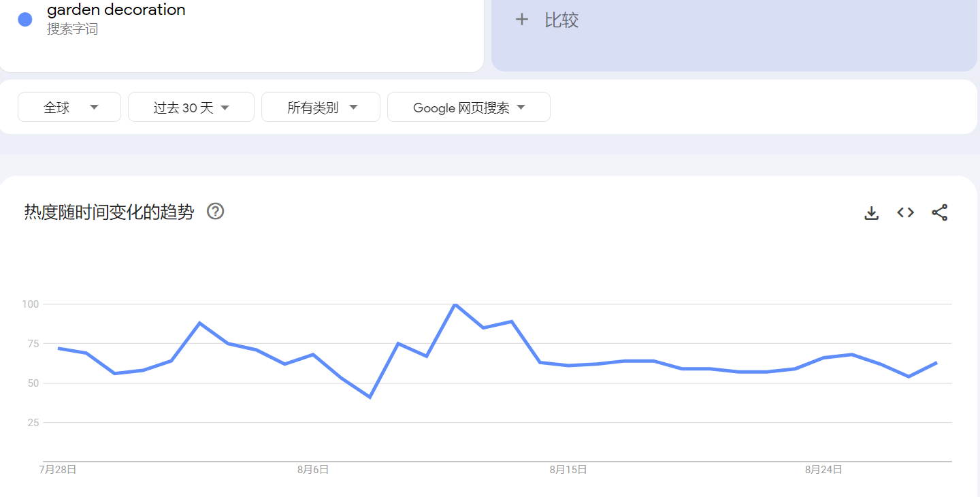980x497 pixels.
Task: Click the blue dot beside garden decoration
Action: click(25, 19)
